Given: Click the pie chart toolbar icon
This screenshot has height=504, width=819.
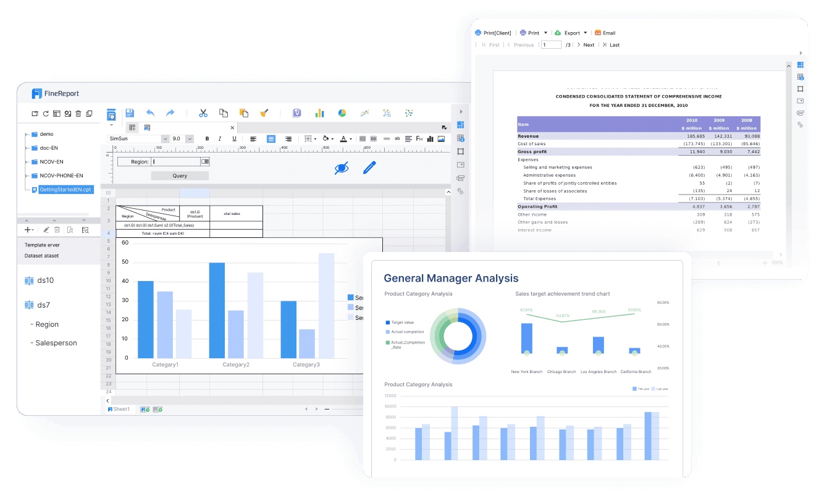Looking at the screenshot, I should click(342, 113).
